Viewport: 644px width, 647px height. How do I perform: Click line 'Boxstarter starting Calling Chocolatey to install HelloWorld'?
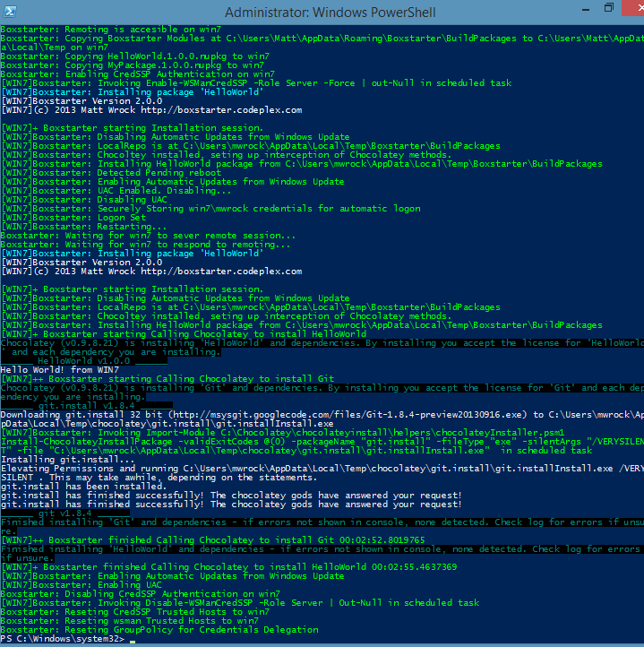pos(184,334)
